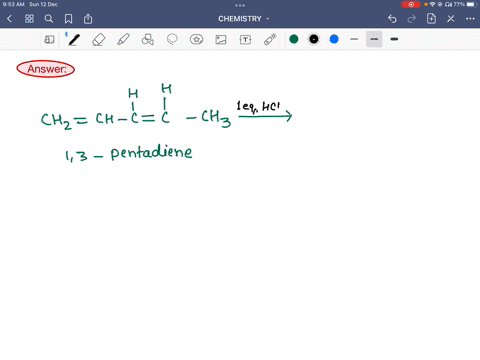Tap the red Answer: label
The height and width of the screenshot is (360, 480).
click(46, 69)
